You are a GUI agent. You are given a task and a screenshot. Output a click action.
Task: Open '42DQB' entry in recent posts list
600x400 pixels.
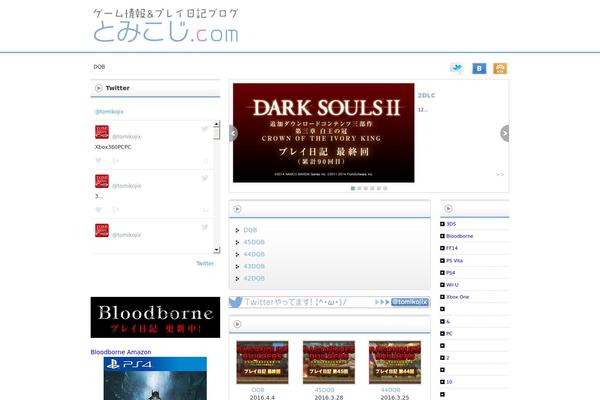pyautogui.click(x=254, y=279)
